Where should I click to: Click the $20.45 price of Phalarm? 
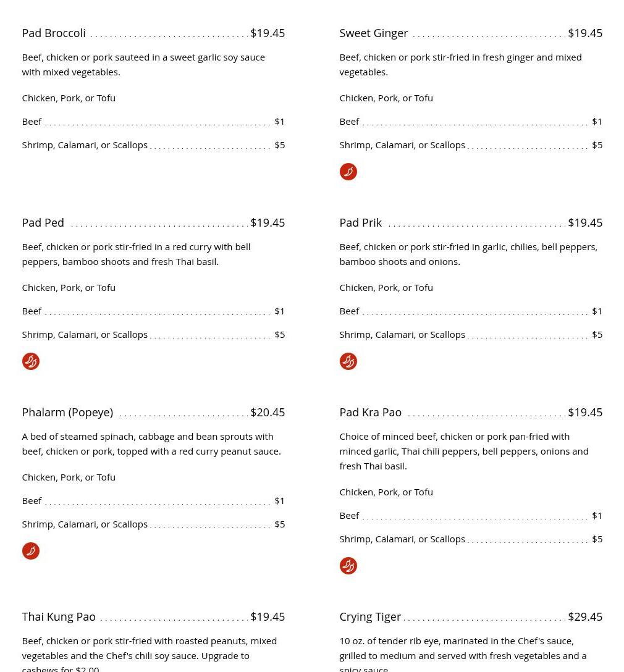pos(268,413)
